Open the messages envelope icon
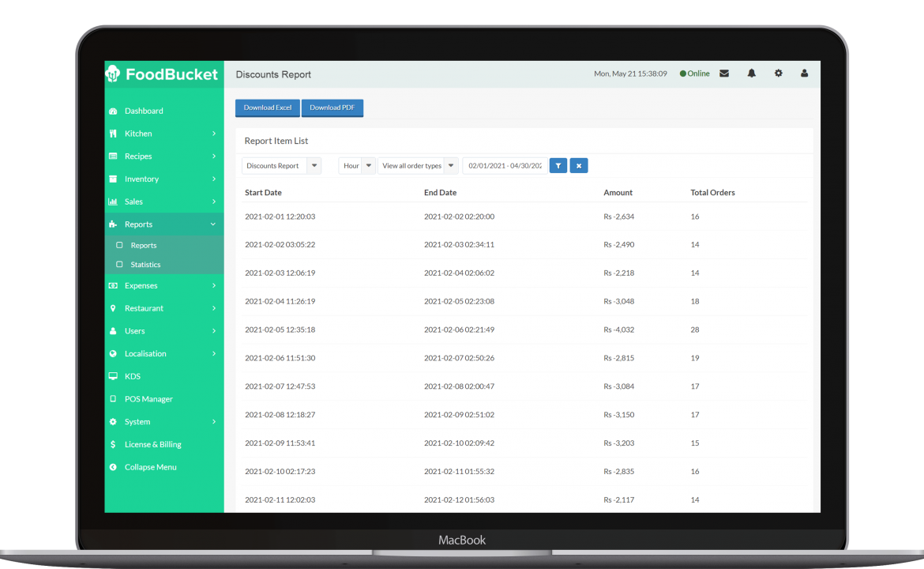Screen dimensions: 924x569 724,73
